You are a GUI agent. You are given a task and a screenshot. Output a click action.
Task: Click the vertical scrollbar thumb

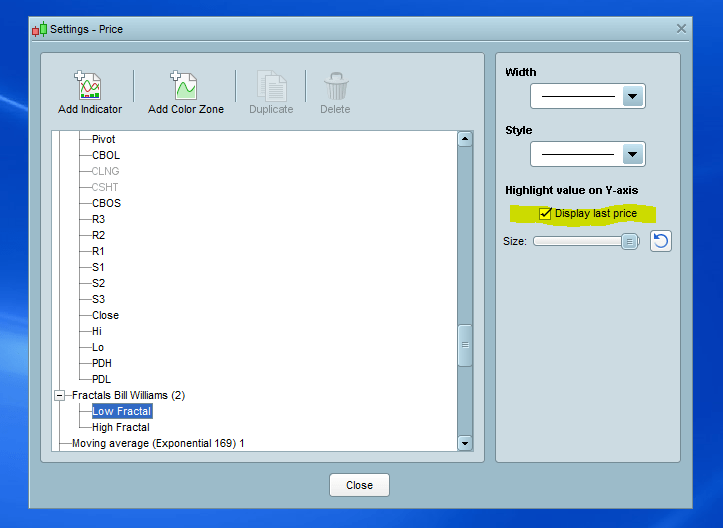(x=465, y=345)
